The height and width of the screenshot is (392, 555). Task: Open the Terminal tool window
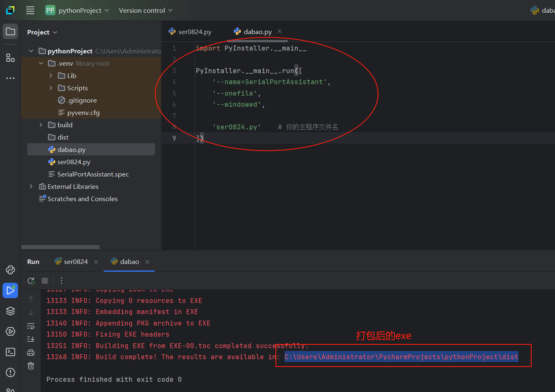click(10, 352)
